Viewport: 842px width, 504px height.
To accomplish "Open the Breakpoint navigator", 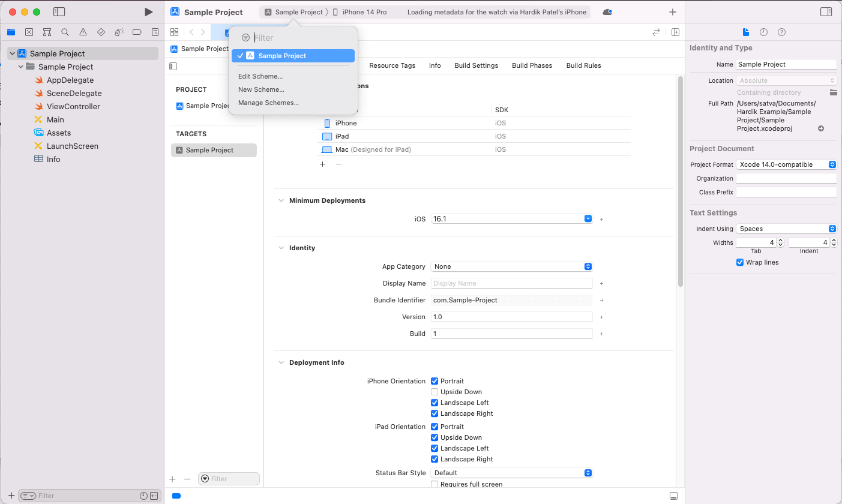I will pos(137,32).
